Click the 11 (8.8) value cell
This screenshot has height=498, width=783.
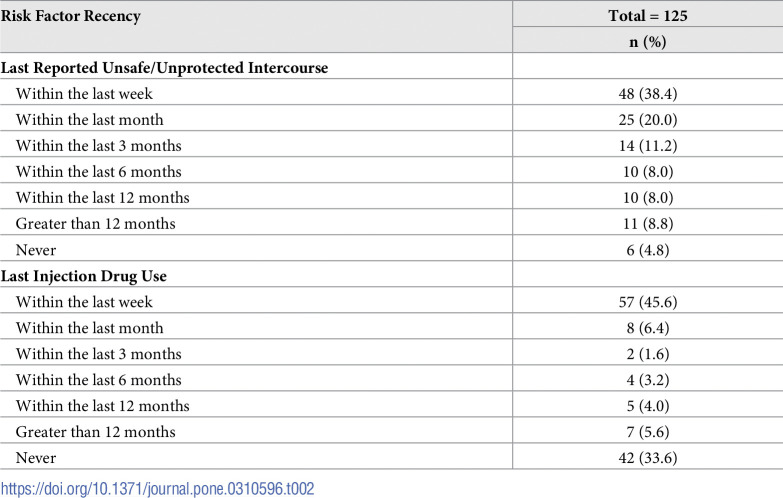pos(648,224)
